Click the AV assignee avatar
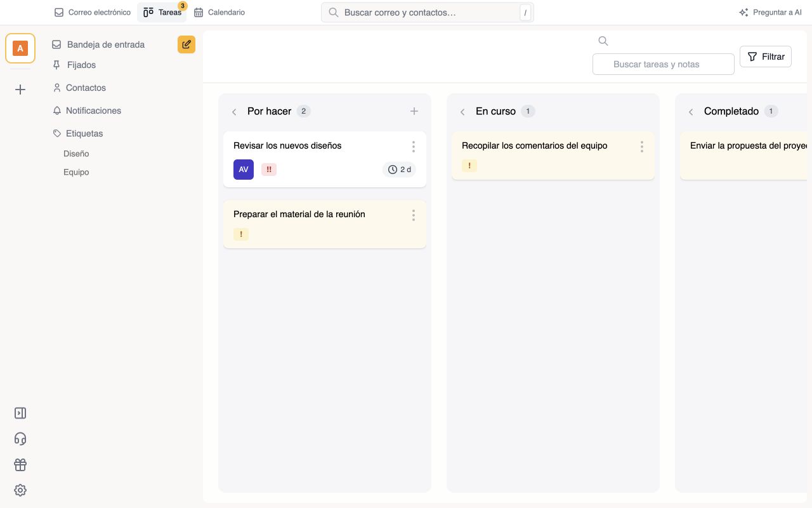 coord(244,170)
